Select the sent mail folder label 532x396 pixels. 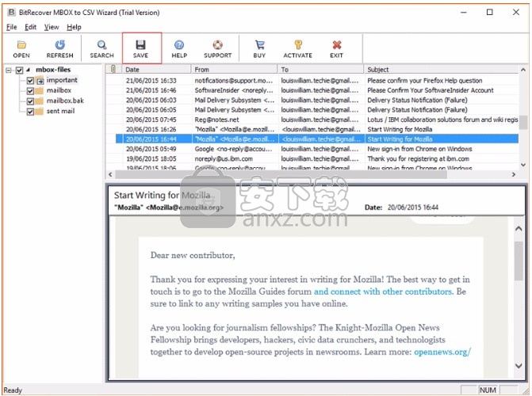click(60, 111)
